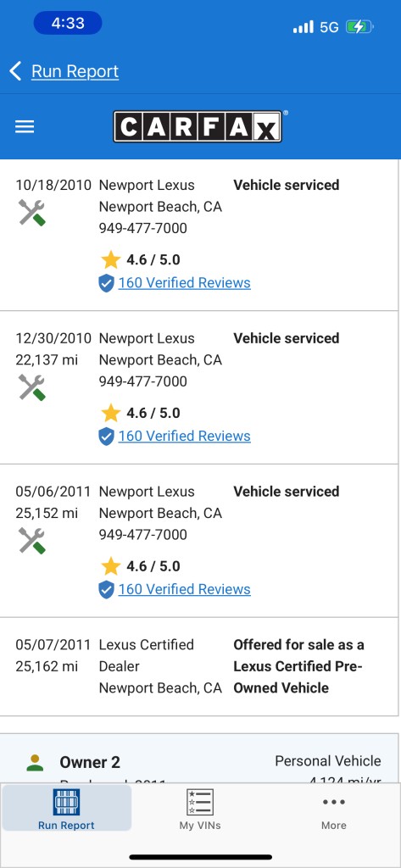Screen dimensions: 401x868
Task: Tap the wrench icon for 10/18/2010 service
Action: [x=31, y=213]
